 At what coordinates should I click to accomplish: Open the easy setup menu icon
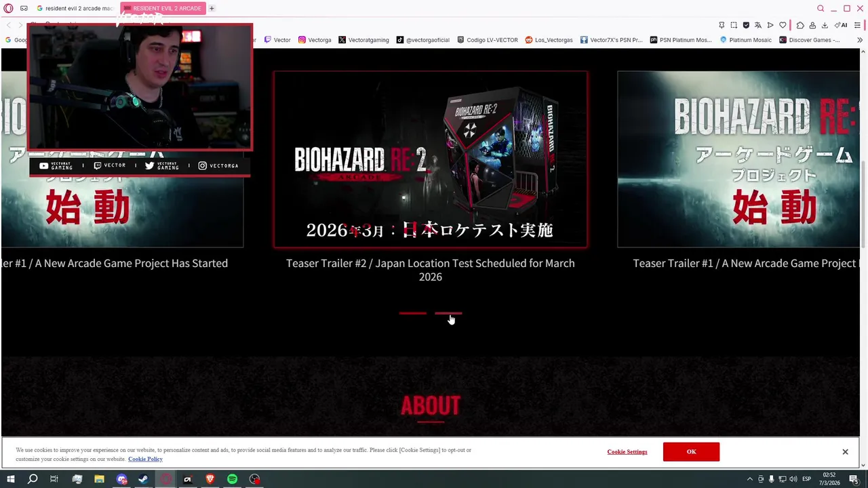pyautogui.click(x=857, y=25)
